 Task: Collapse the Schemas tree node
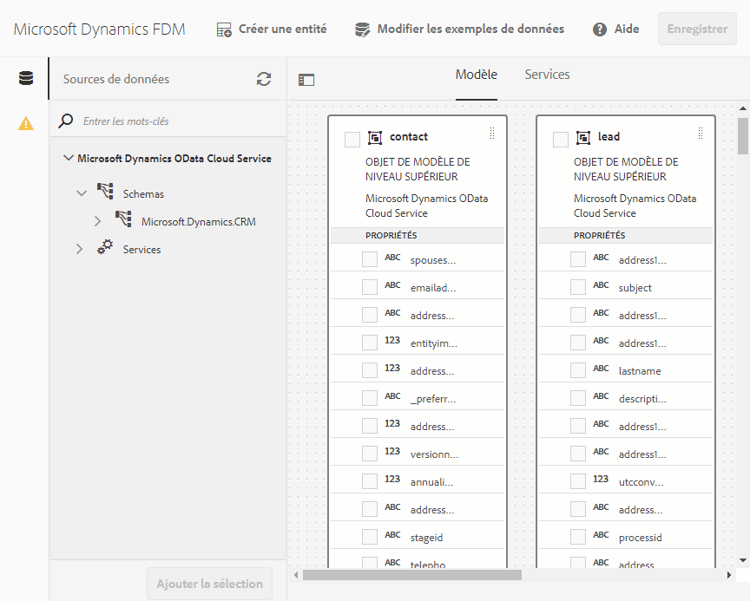click(81, 193)
